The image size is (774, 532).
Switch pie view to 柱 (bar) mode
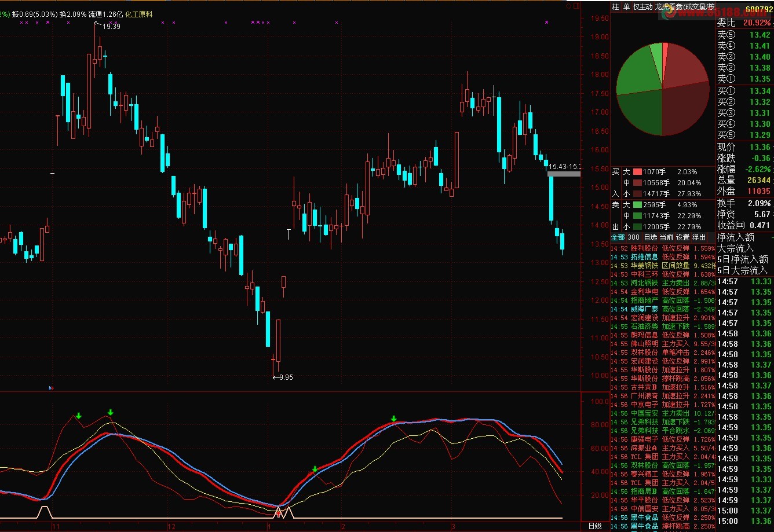click(x=616, y=7)
